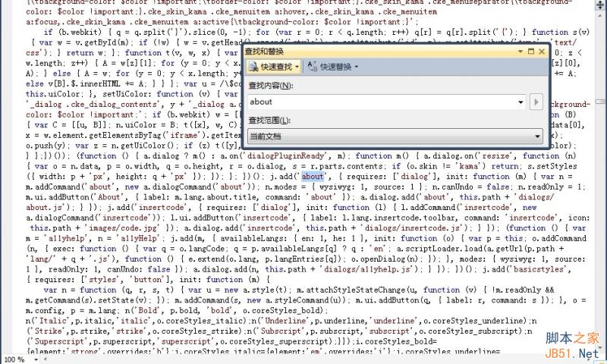
Task: Open the 100 % zoom level dropdown
Action: [36, 359]
